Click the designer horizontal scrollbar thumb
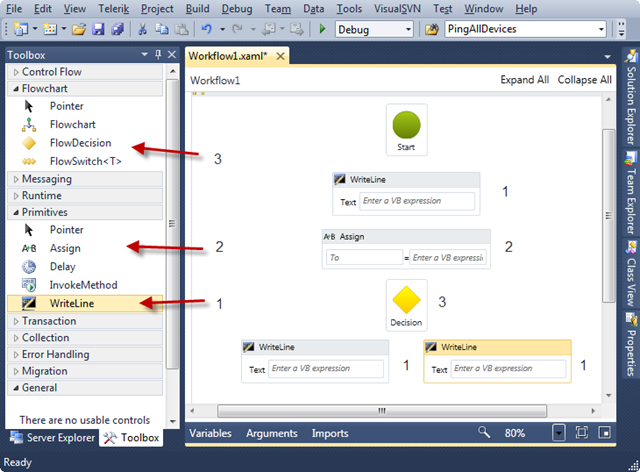The height and width of the screenshot is (472, 640). pyautogui.click(x=382, y=411)
